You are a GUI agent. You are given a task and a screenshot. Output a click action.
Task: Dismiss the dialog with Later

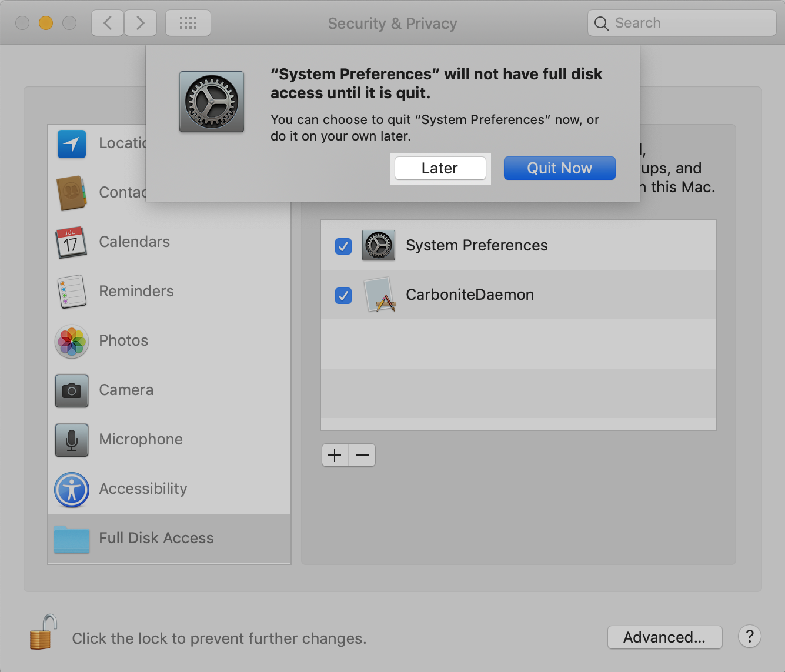point(440,168)
